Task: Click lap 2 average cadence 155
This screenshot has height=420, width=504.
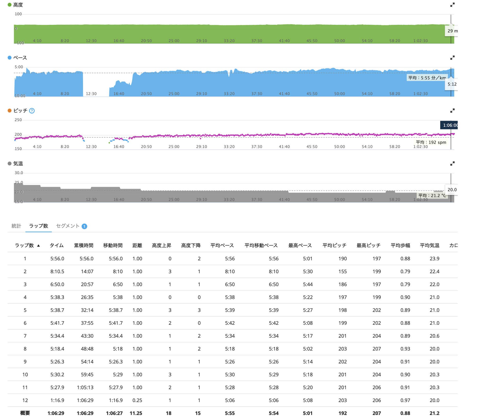Action: [x=342, y=272]
